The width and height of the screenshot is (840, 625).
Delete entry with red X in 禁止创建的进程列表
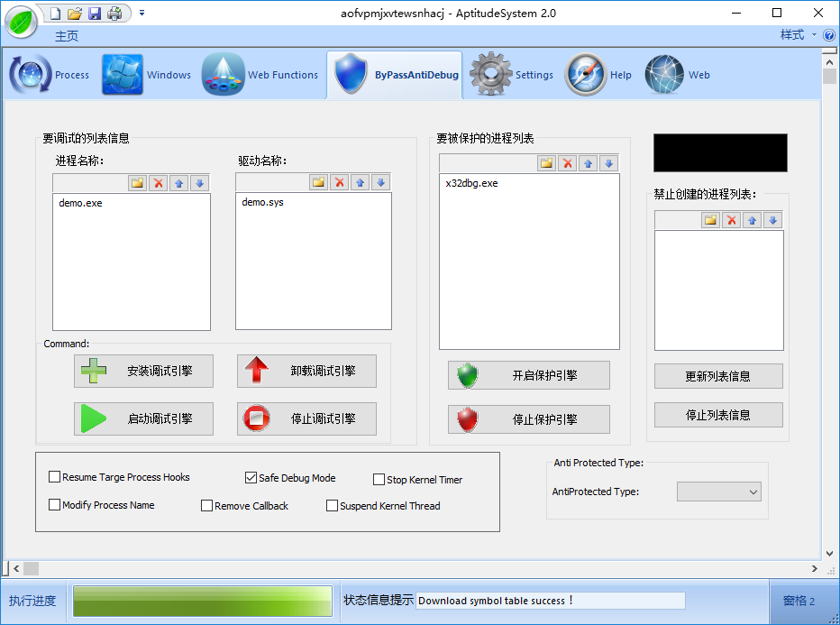[731, 220]
